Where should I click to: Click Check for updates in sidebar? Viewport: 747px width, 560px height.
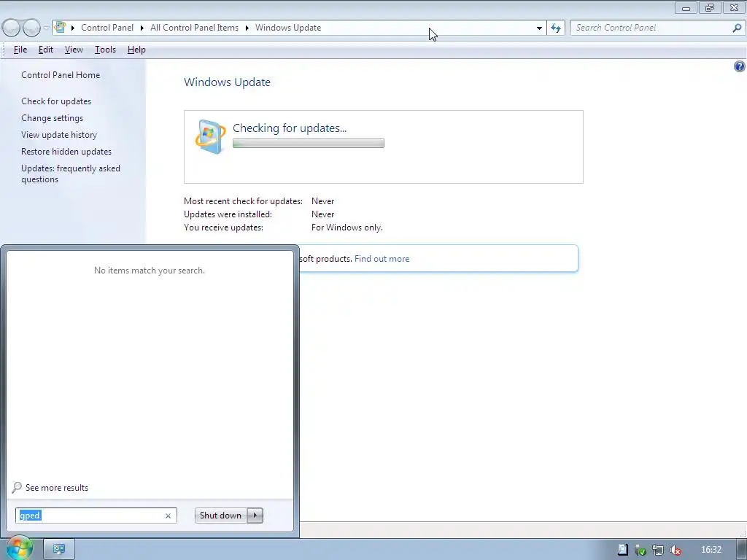click(x=56, y=101)
